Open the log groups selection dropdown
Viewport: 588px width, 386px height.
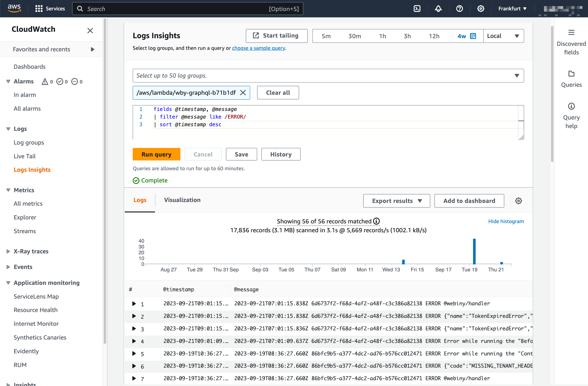coord(516,75)
